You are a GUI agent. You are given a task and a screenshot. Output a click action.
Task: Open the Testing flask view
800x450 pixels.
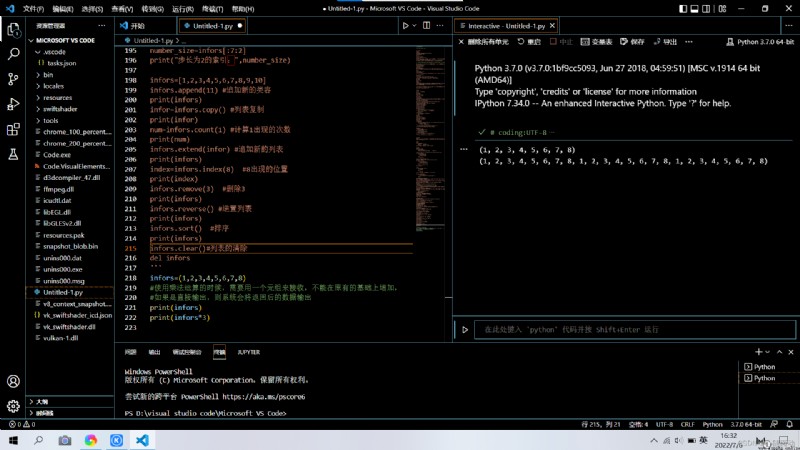(x=13, y=154)
